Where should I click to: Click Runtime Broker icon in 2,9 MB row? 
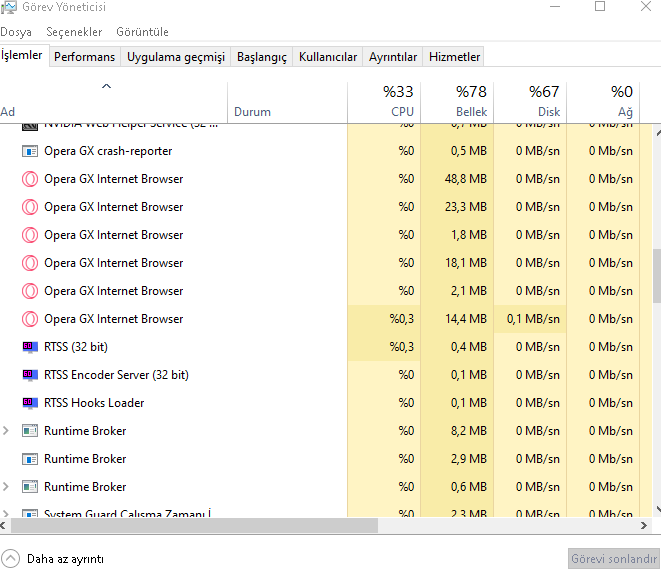[x=30, y=459]
